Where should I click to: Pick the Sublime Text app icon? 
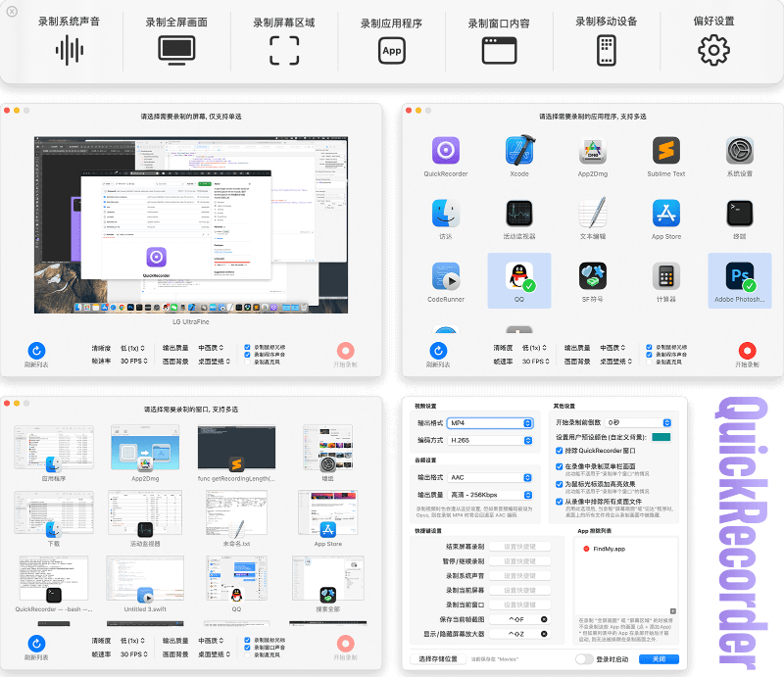tap(666, 151)
